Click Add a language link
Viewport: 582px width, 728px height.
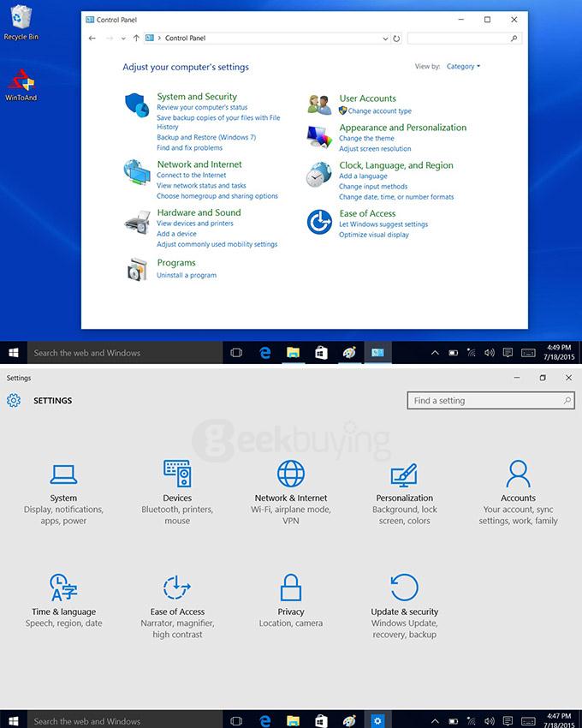(363, 176)
